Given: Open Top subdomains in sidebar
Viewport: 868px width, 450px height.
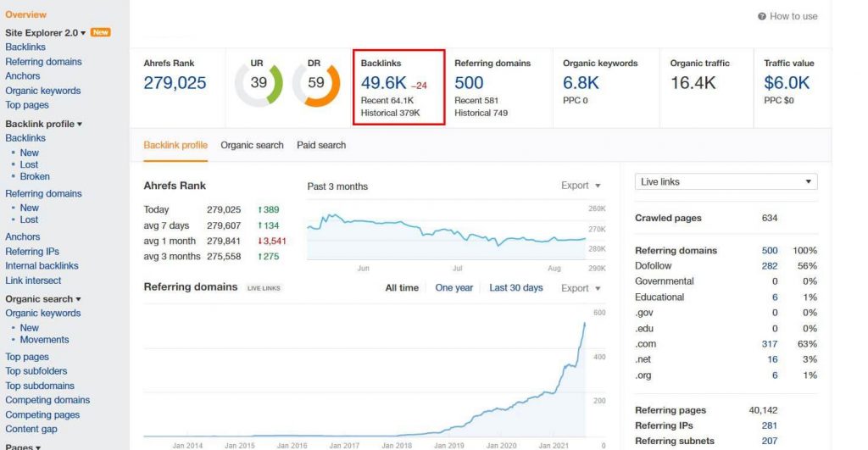Looking at the screenshot, I should (x=40, y=386).
